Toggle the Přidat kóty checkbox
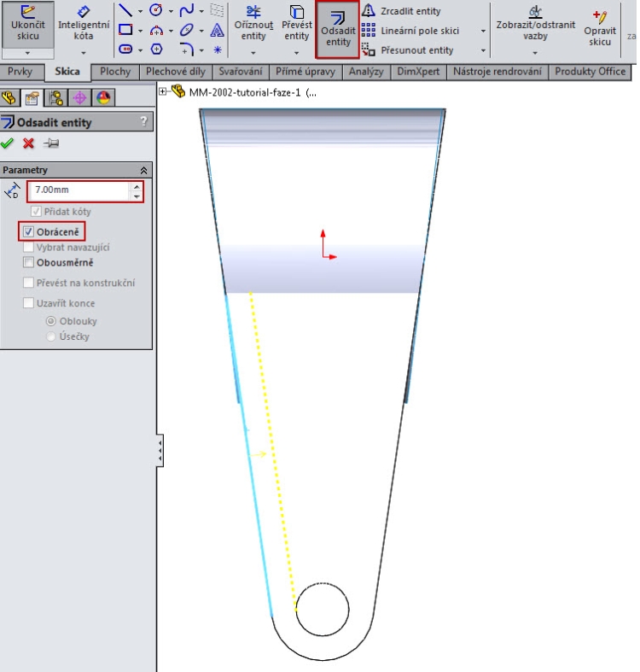 37,211
